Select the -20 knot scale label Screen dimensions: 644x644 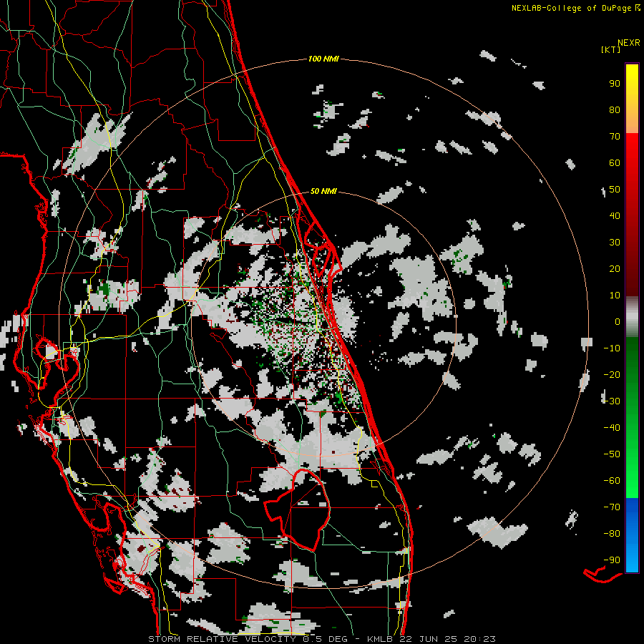click(x=612, y=374)
